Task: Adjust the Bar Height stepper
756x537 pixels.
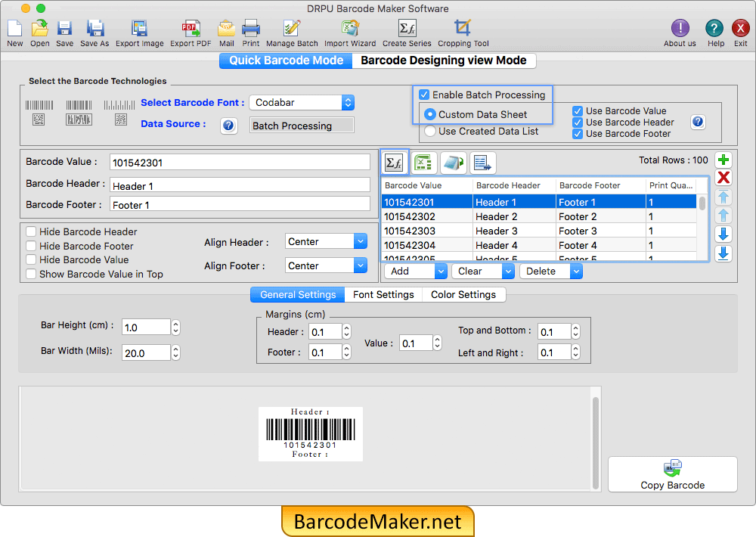Action: click(x=176, y=327)
